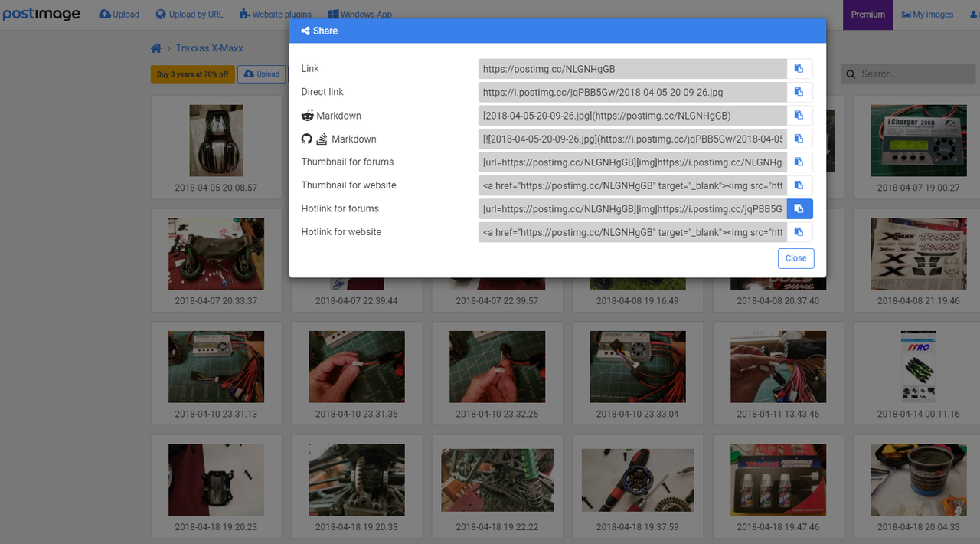Screen dimensions: 980x544
Task: Copy the Reddit Markdown code
Action: tap(799, 116)
